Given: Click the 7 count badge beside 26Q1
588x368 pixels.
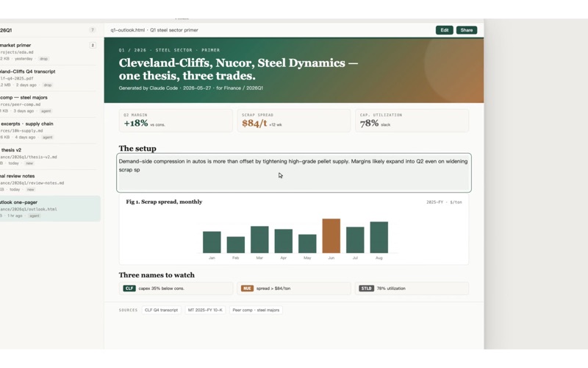Looking at the screenshot, I should [93, 30].
